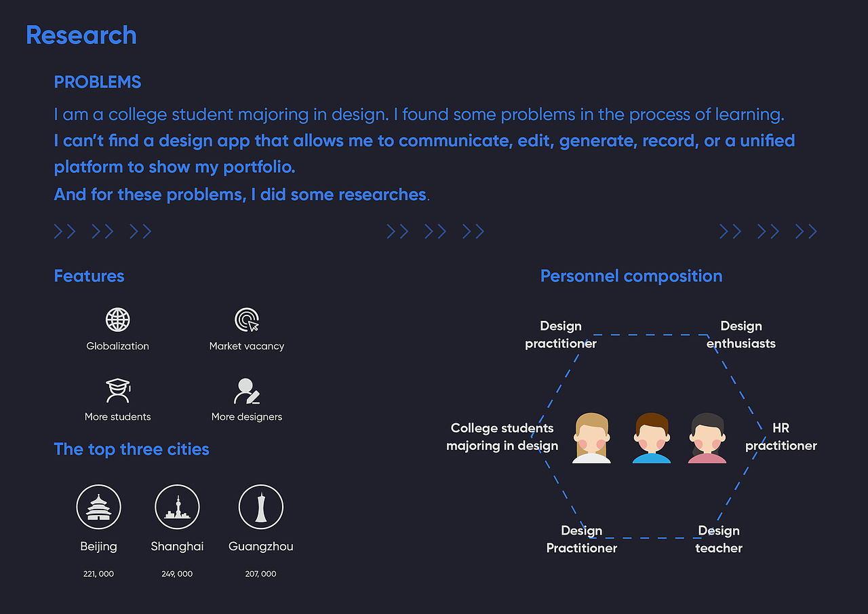Select the blonde female avatar
The width and height of the screenshot is (868, 614).
tap(592, 438)
